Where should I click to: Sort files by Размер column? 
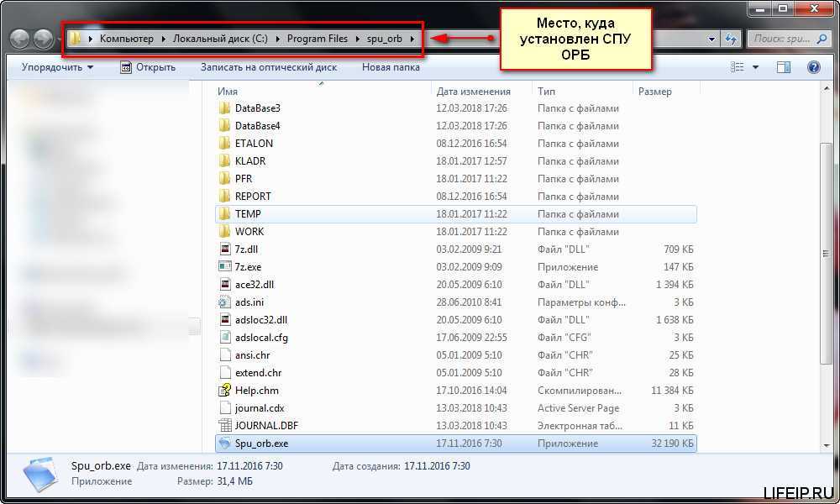654,91
